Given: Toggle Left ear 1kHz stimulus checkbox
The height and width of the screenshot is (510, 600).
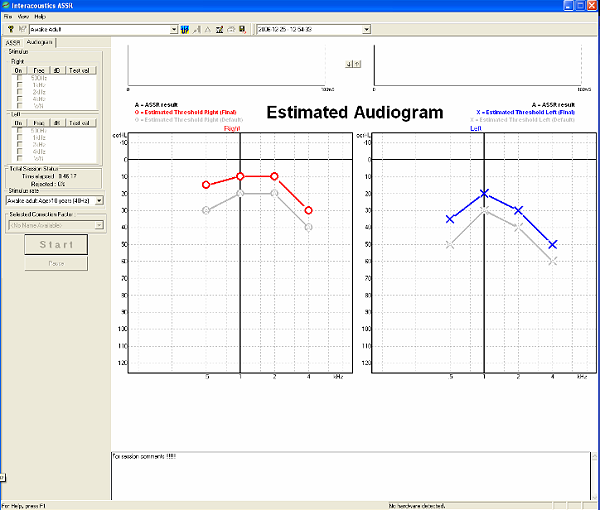Looking at the screenshot, I should [x=20, y=137].
